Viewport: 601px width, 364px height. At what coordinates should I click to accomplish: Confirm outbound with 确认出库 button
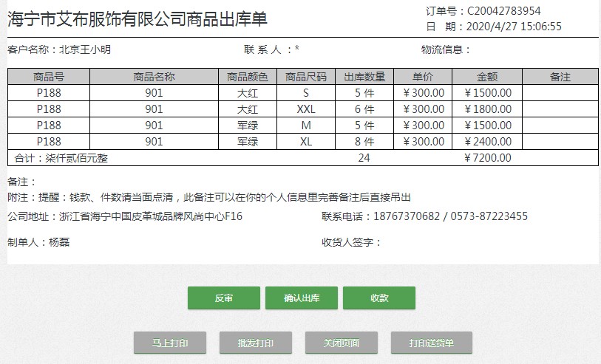pyautogui.click(x=302, y=298)
